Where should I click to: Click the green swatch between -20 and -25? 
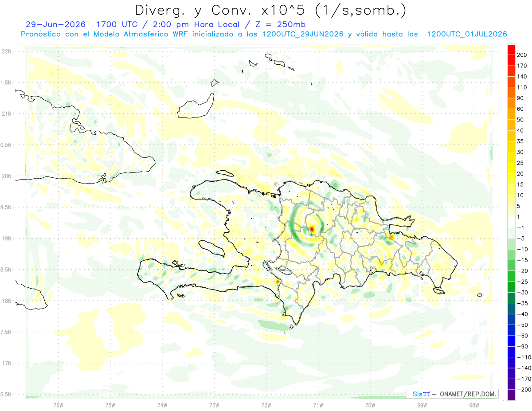511,276
